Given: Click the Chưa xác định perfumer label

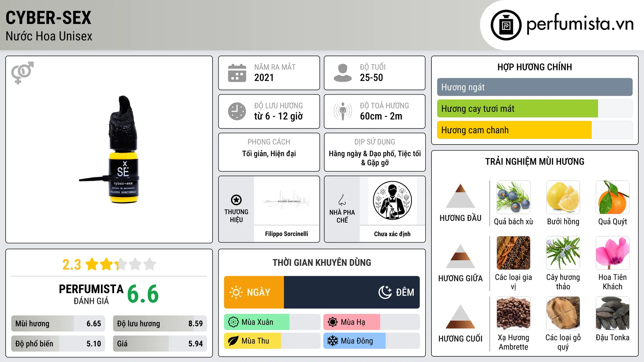Looking at the screenshot, I should (x=392, y=234).
